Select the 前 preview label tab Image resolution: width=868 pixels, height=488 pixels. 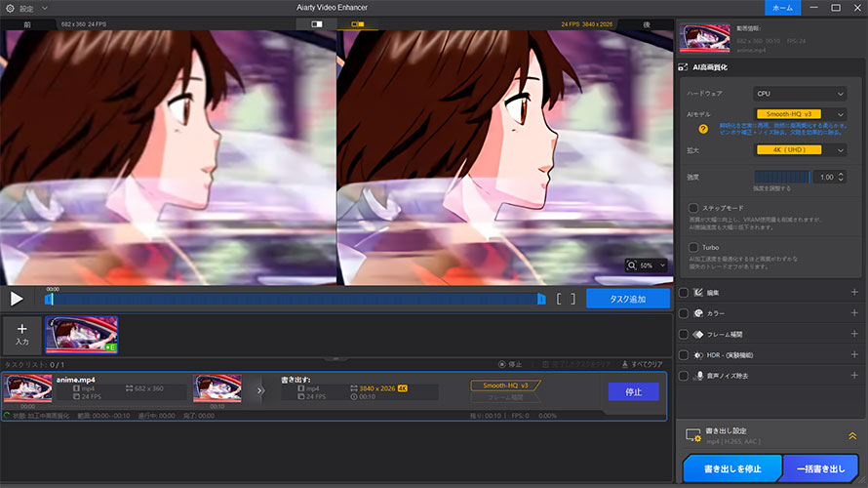[27, 24]
